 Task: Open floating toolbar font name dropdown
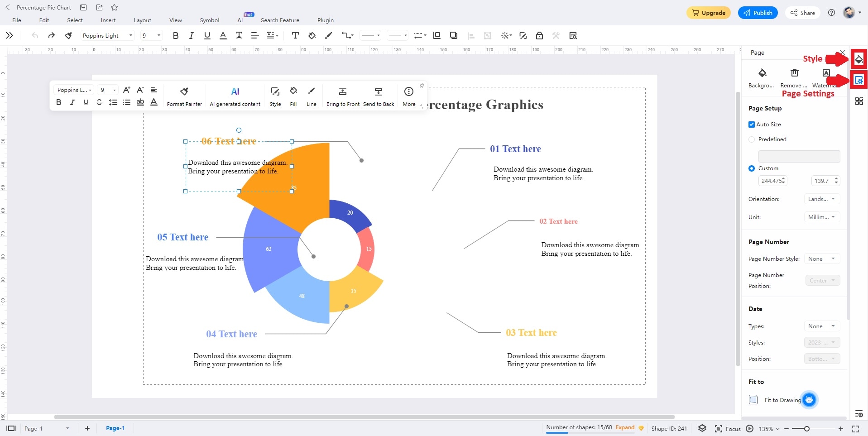click(74, 90)
